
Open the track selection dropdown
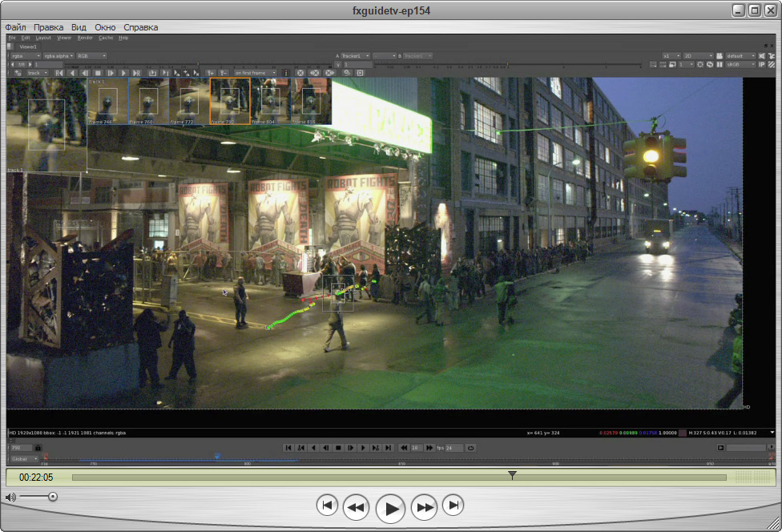tap(36, 73)
